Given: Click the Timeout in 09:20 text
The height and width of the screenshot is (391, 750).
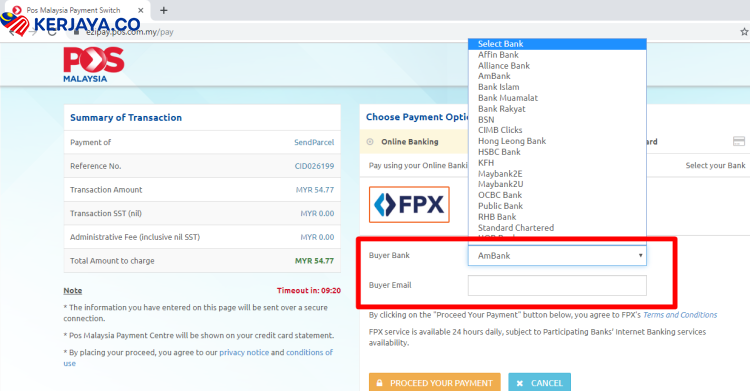Looking at the screenshot, I should click(x=309, y=290).
